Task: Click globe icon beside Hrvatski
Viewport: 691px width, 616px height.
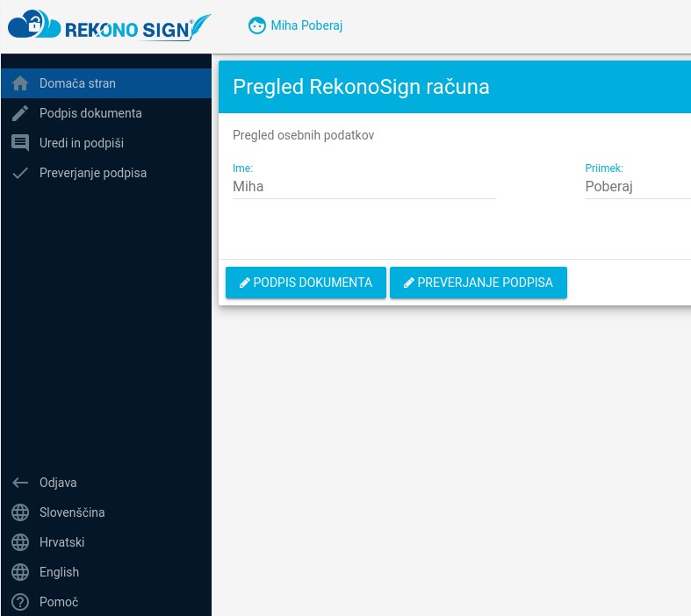Action: point(20,542)
